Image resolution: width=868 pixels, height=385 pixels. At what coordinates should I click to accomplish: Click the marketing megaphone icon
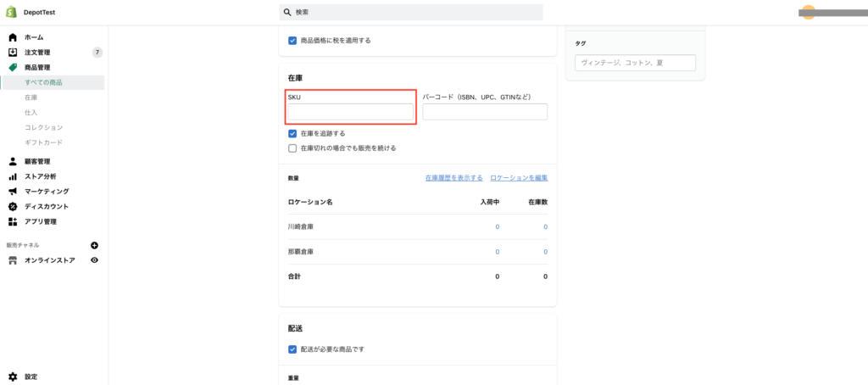click(x=13, y=192)
